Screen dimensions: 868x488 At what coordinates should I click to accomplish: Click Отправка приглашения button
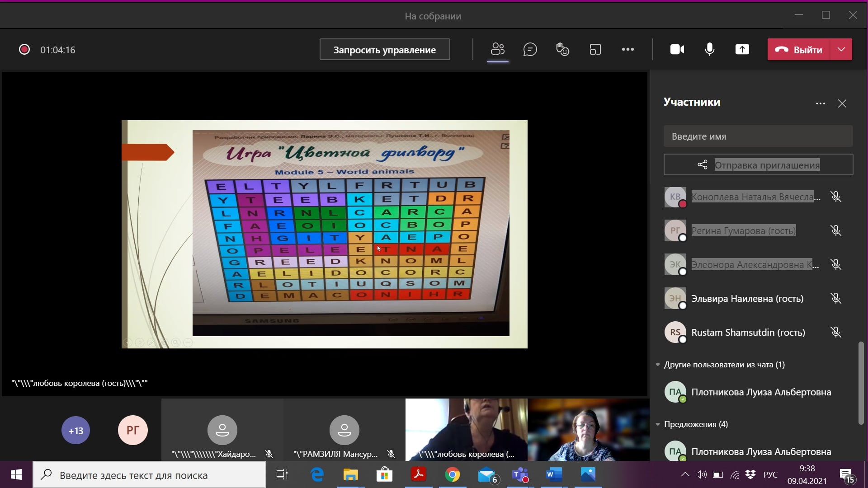click(x=758, y=165)
